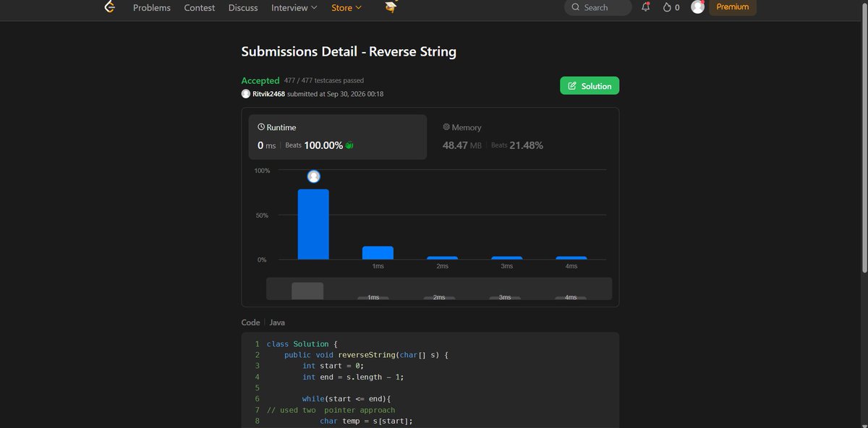Click the Premium button

coord(733,7)
